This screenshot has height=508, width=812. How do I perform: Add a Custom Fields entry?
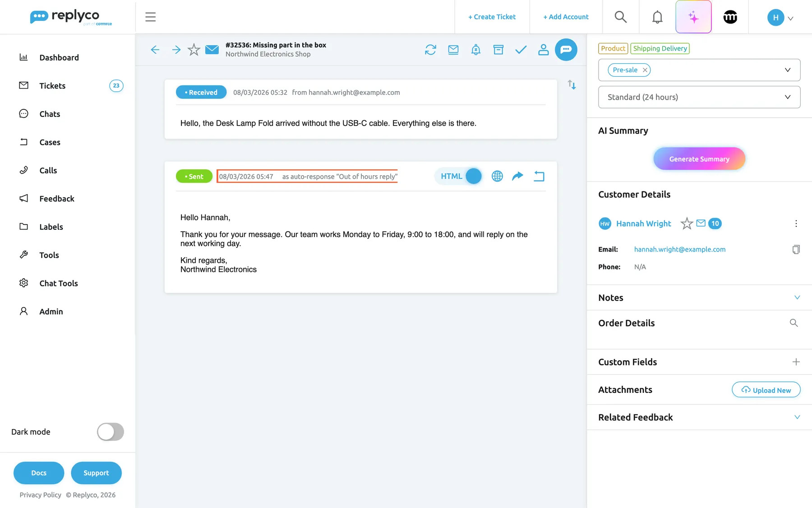[796, 362]
